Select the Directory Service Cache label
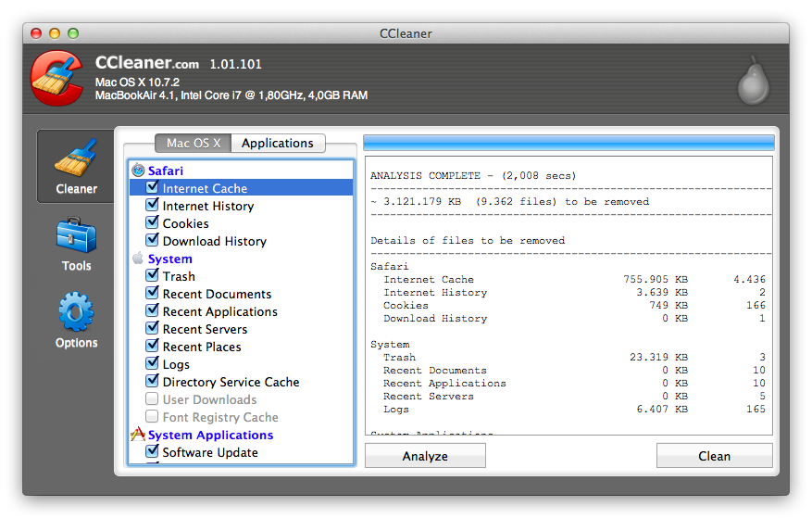Image resolution: width=812 pixels, height=518 pixels. tap(231, 382)
